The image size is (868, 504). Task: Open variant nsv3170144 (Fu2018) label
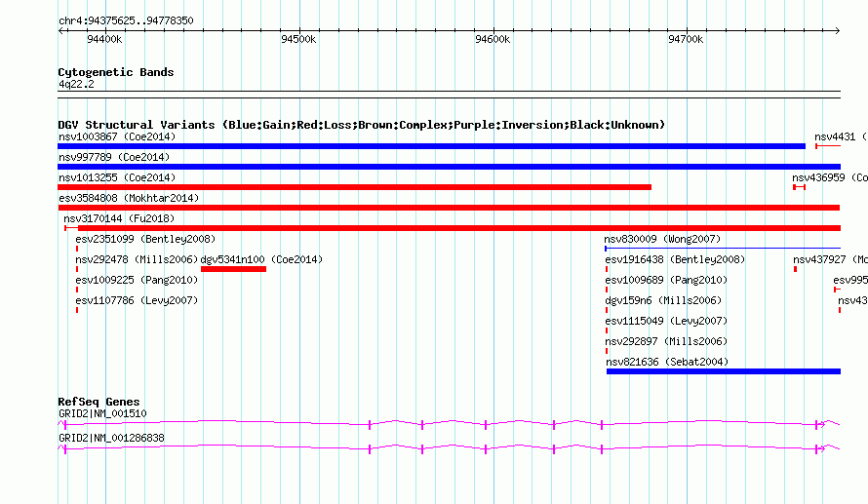(119, 218)
